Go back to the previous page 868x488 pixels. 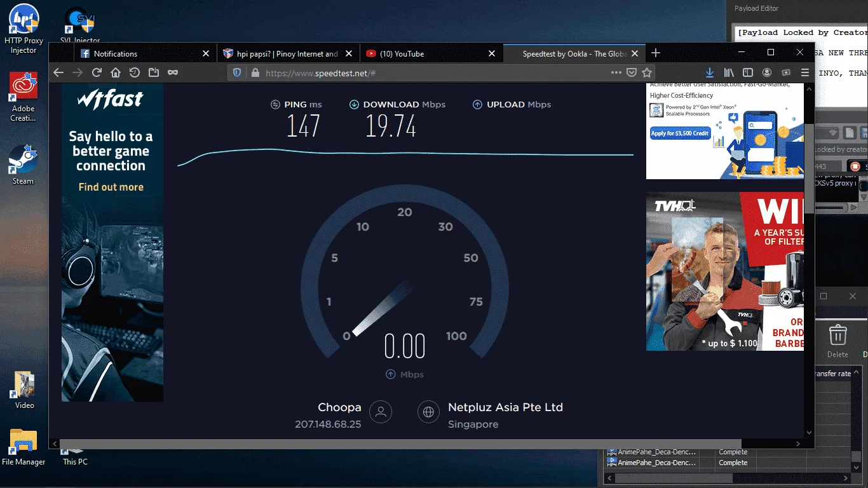pos(58,72)
